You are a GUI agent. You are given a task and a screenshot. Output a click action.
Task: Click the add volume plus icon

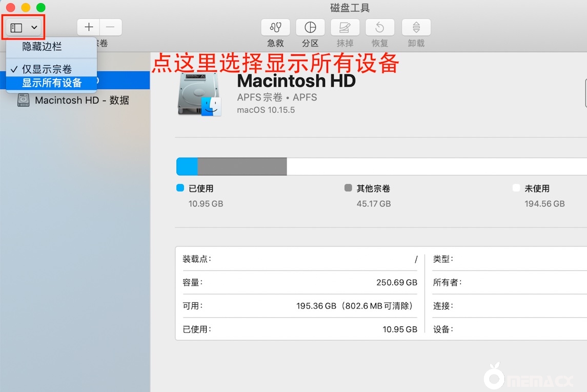click(x=88, y=27)
